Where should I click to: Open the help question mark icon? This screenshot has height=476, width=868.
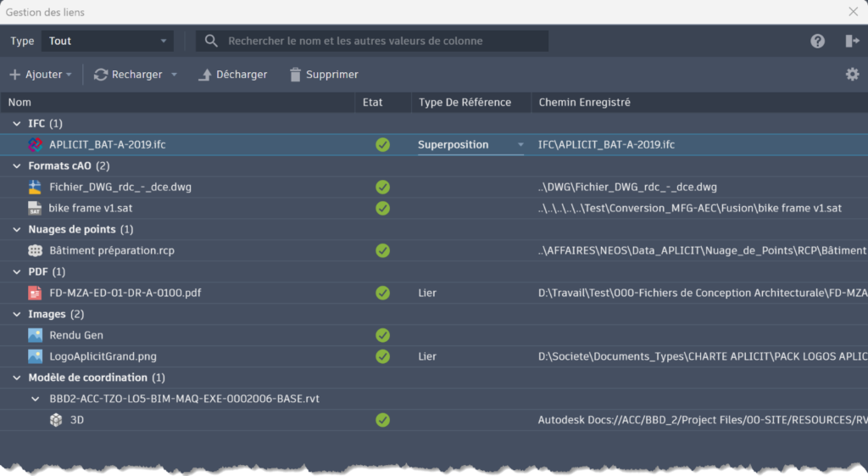pos(818,41)
